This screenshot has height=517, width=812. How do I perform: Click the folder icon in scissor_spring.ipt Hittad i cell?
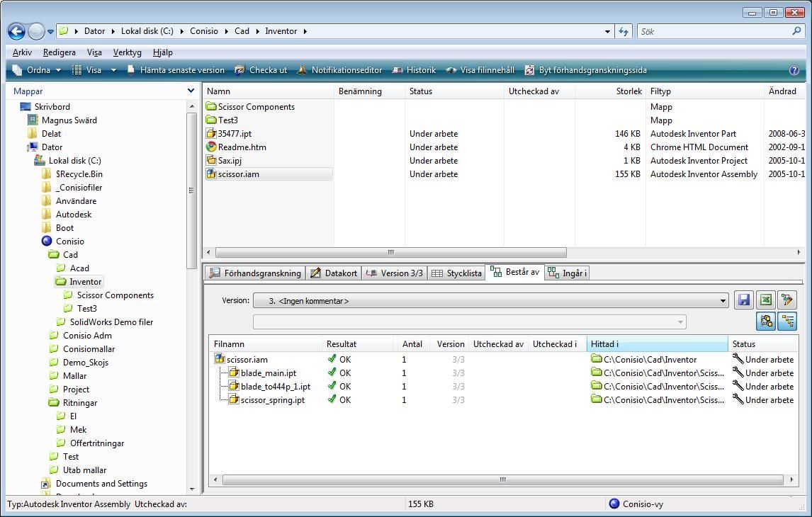(597, 399)
